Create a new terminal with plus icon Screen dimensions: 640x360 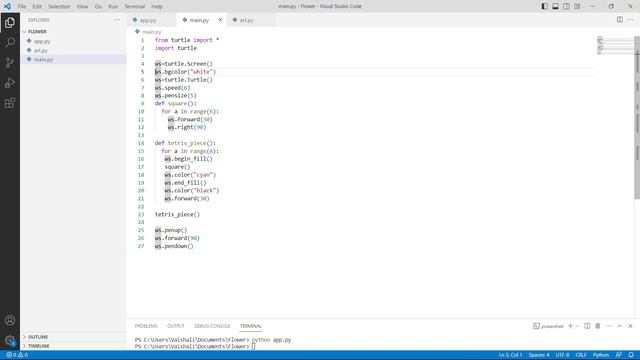[x=571, y=326]
